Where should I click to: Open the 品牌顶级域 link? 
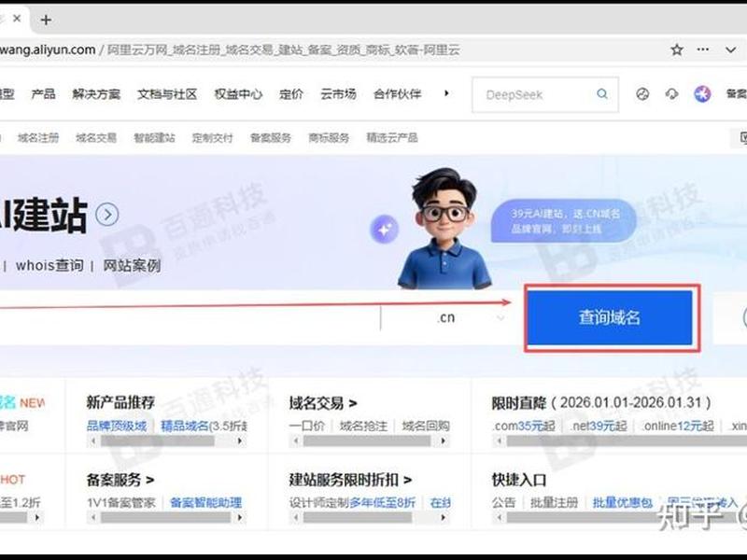[x=117, y=426]
